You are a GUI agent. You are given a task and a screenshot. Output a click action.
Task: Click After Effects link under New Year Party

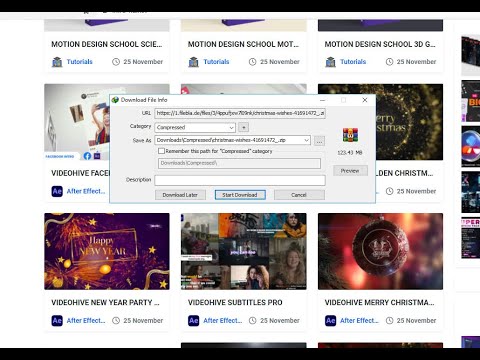pyautogui.click(x=86, y=320)
